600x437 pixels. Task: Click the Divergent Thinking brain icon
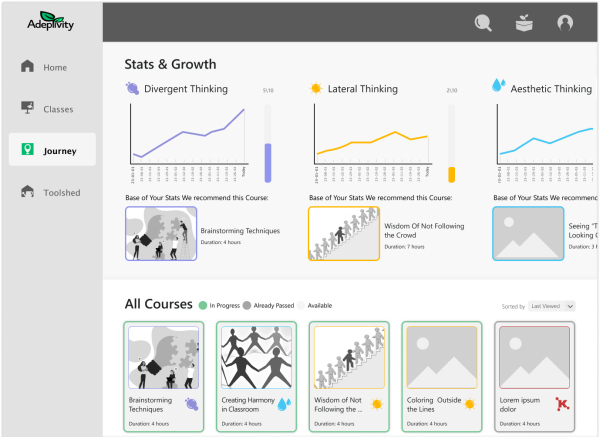[x=133, y=89]
